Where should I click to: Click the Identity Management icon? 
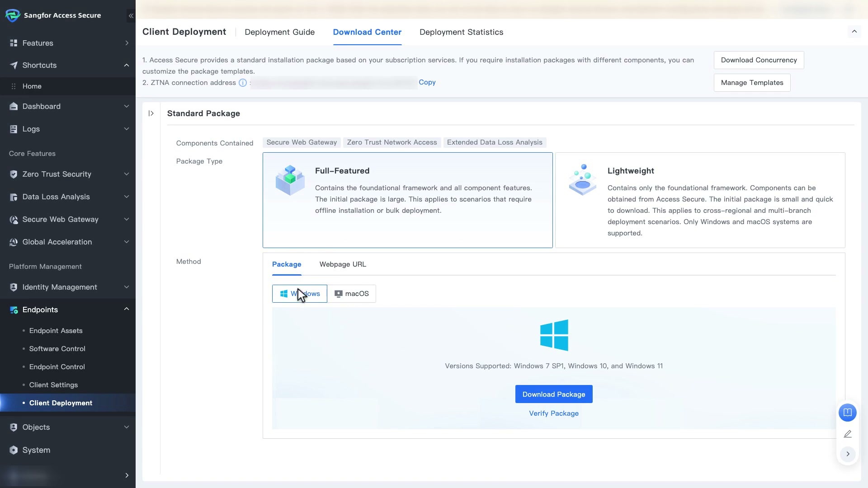[14, 287]
